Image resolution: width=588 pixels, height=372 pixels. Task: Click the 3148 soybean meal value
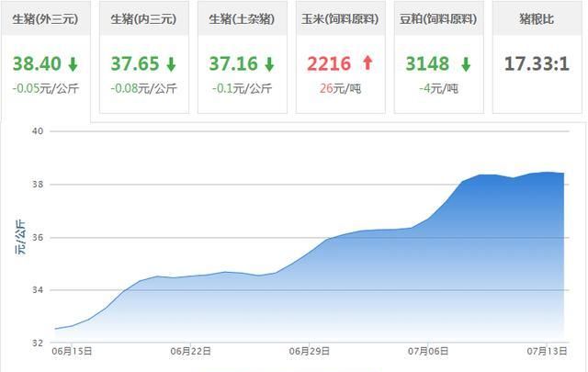pyautogui.click(x=427, y=63)
